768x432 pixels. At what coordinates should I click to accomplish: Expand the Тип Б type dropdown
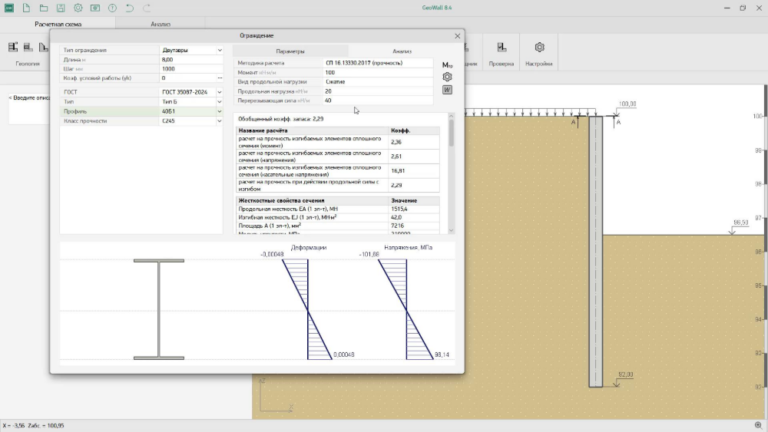(x=219, y=102)
